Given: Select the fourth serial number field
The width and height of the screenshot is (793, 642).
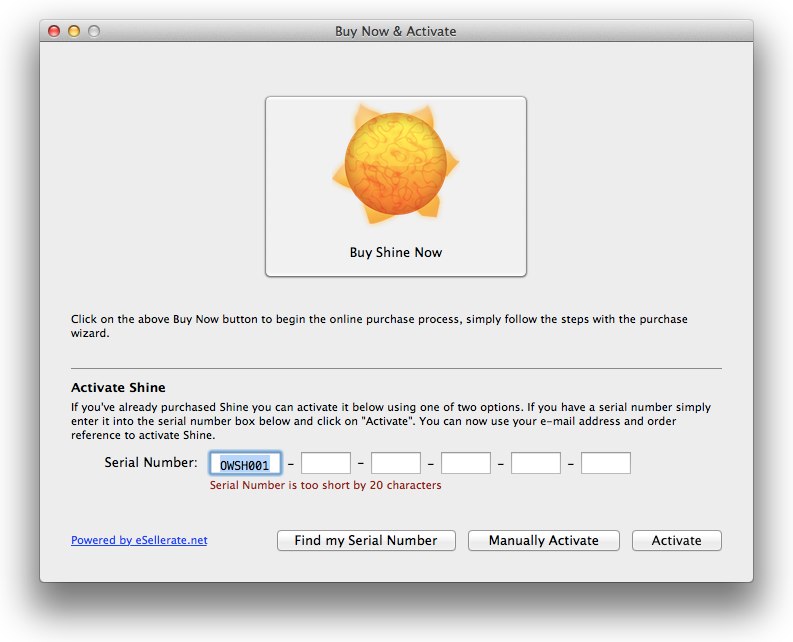Looking at the screenshot, I should 465,463.
